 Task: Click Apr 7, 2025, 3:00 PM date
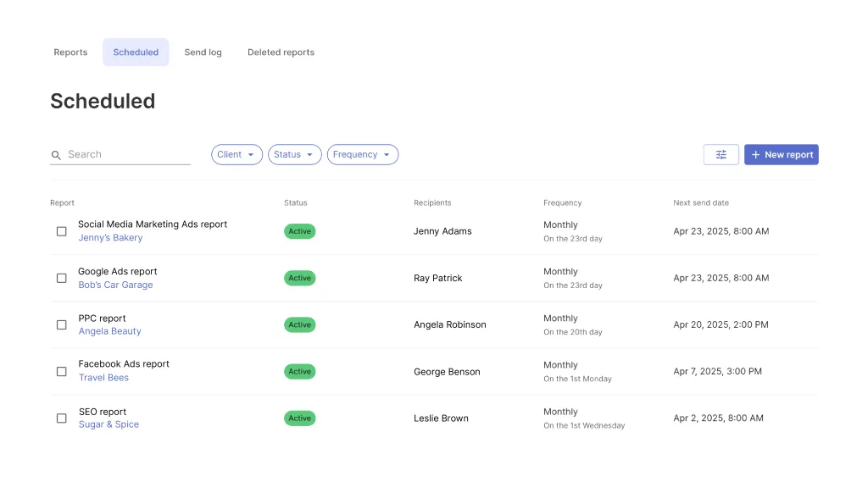(717, 371)
